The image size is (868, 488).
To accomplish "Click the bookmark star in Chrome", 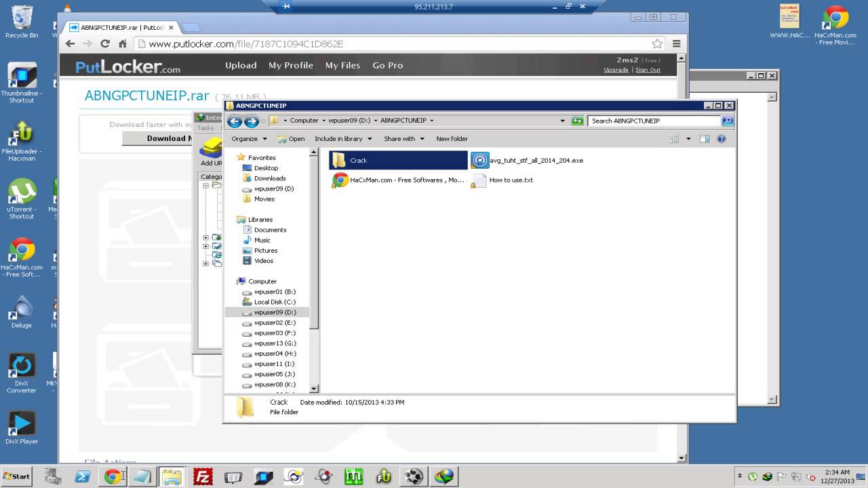I will click(657, 43).
